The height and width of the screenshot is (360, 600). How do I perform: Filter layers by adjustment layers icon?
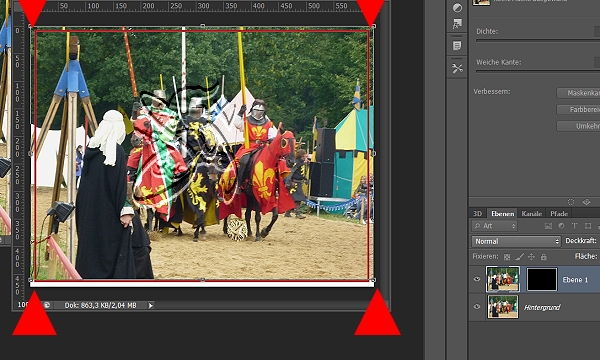(x=561, y=226)
